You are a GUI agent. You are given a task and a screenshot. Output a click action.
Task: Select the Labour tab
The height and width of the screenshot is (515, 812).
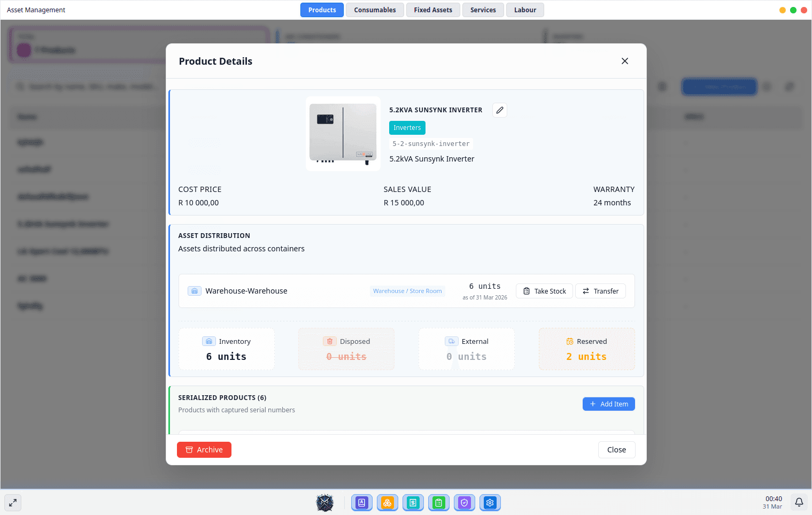(525, 10)
